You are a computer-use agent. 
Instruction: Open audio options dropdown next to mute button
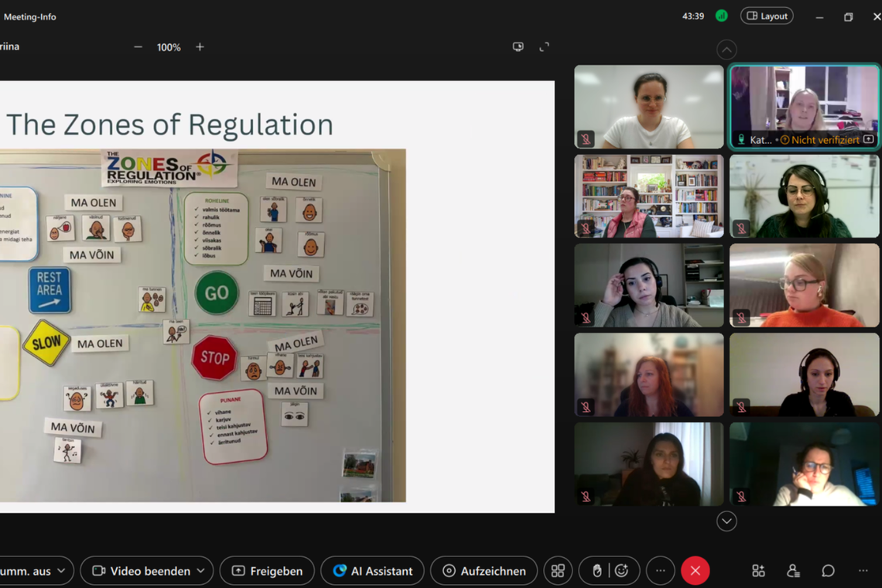click(61, 571)
